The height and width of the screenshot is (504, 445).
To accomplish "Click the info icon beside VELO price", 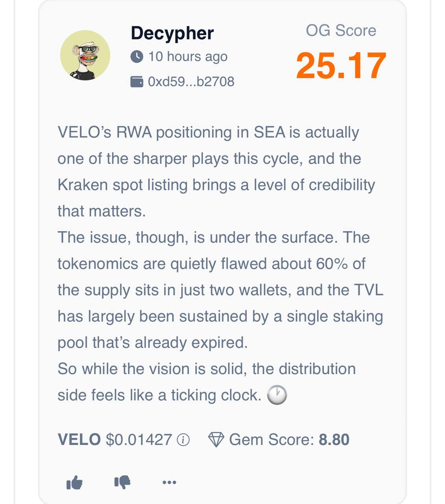I will point(183,440).
